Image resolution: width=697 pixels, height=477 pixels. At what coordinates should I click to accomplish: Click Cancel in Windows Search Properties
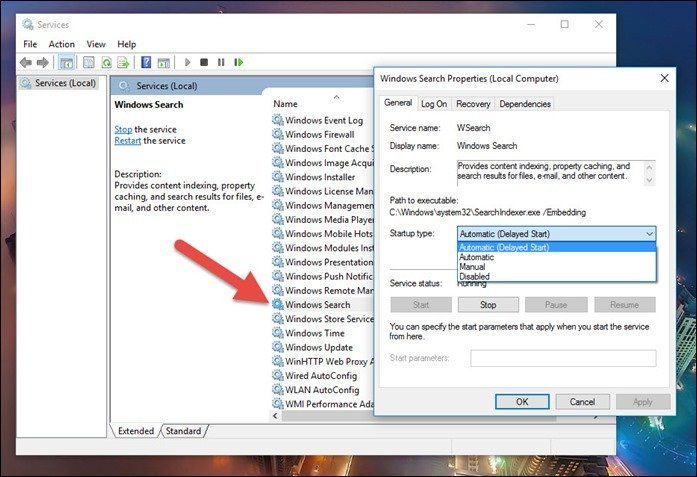582,402
